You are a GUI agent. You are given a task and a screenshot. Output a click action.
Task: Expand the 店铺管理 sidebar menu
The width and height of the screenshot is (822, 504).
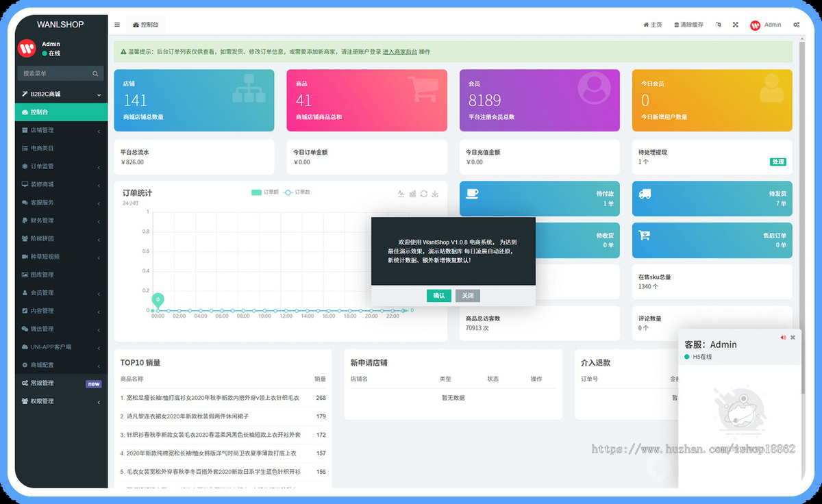pos(61,130)
